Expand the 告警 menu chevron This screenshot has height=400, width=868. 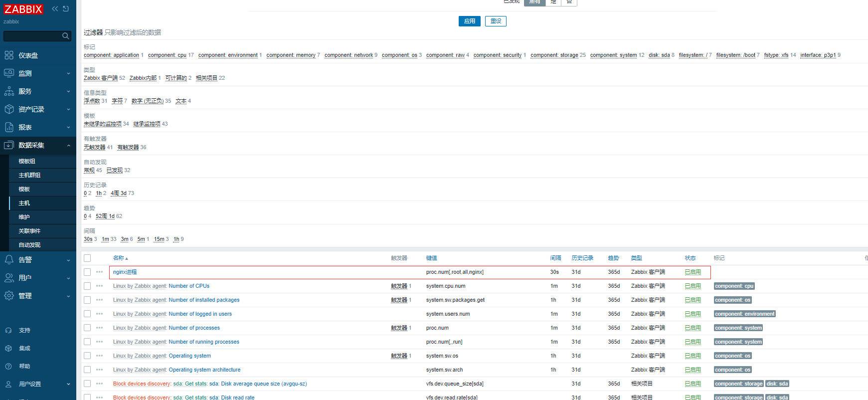pos(68,260)
